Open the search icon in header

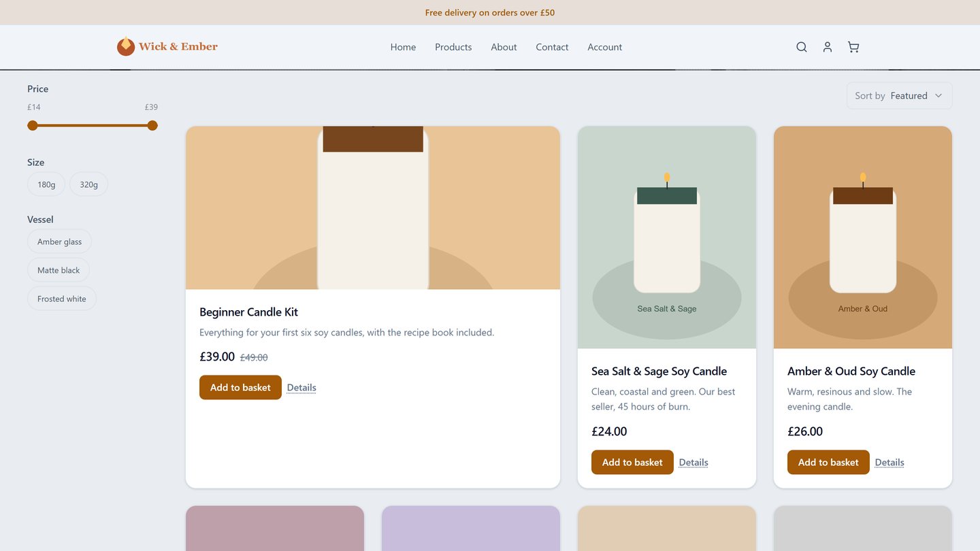[x=802, y=47]
